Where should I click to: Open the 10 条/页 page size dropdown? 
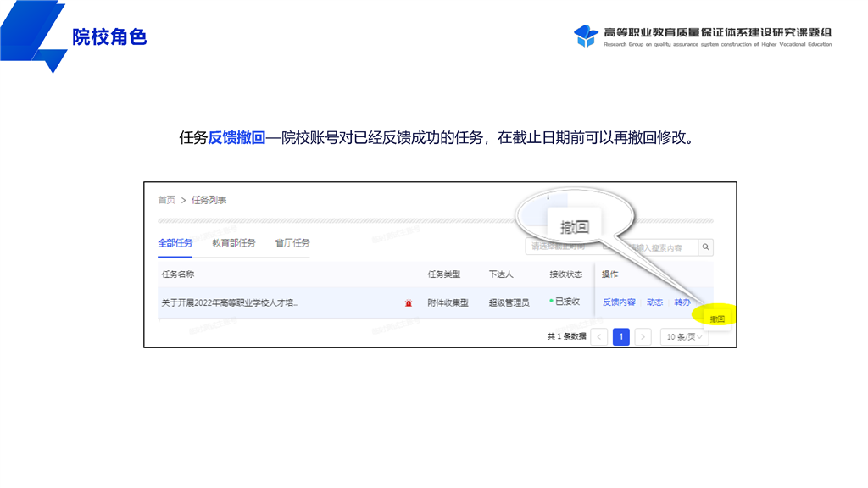684,337
